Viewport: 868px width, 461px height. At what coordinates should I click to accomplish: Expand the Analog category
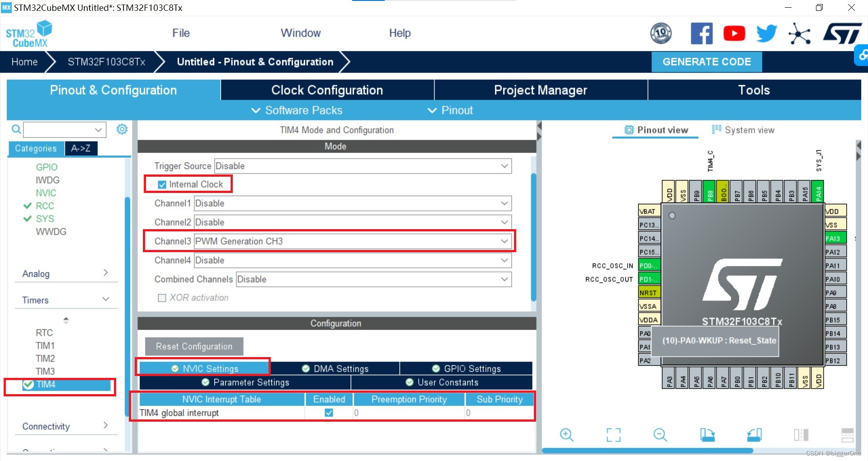point(66,273)
